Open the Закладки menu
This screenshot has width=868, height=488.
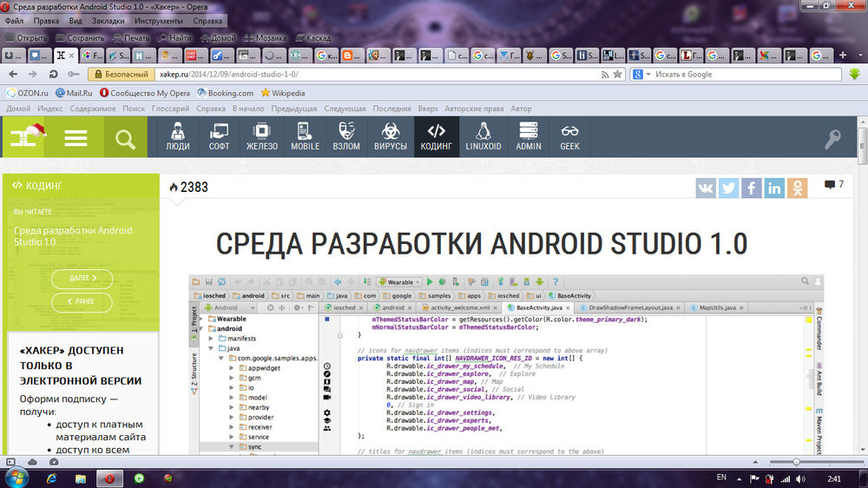click(x=108, y=19)
